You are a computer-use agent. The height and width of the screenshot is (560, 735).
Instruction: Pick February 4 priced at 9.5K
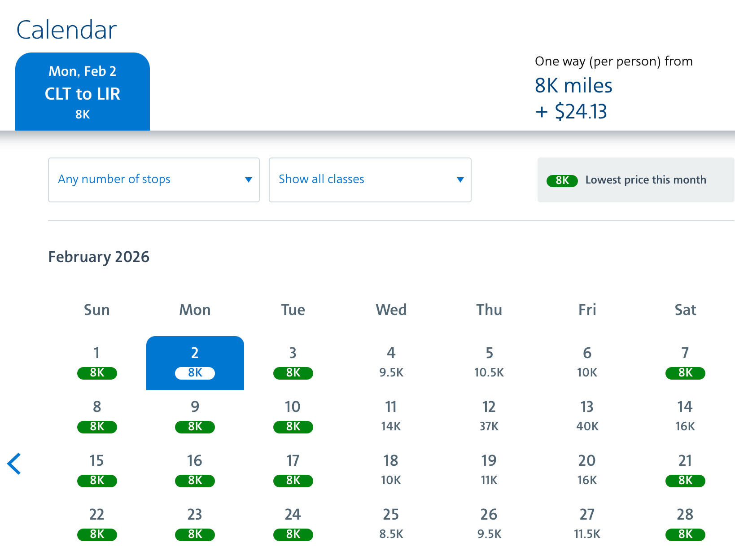[x=391, y=363]
